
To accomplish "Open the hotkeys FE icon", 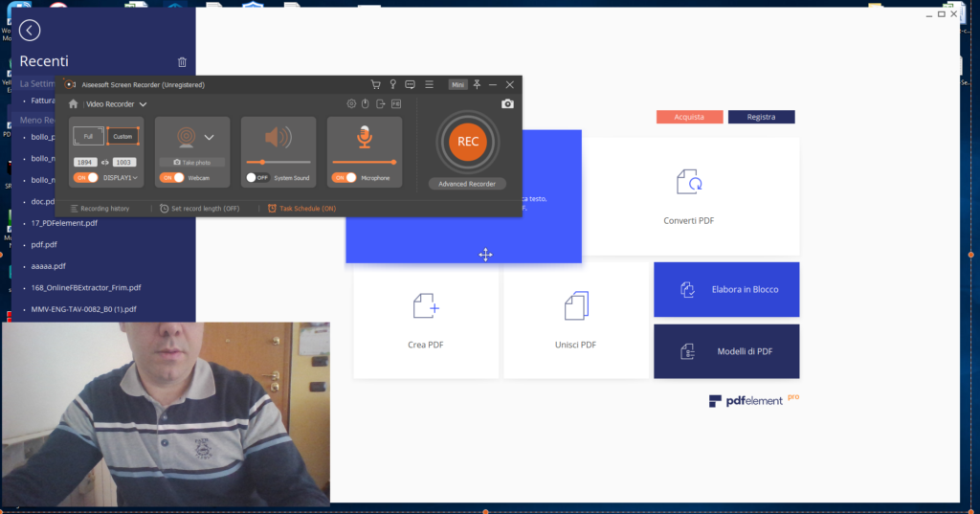I will click(x=396, y=103).
